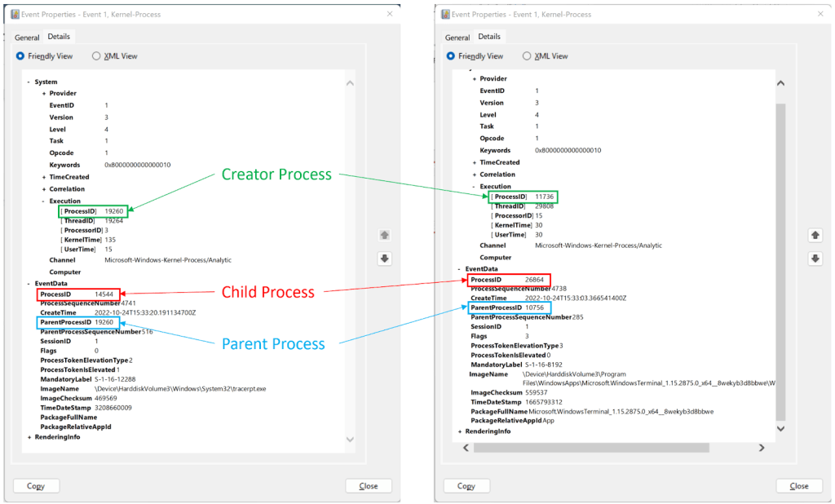Click the right dialog's title bar event icon
This screenshot has width=835, height=504.
click(444, 14)
